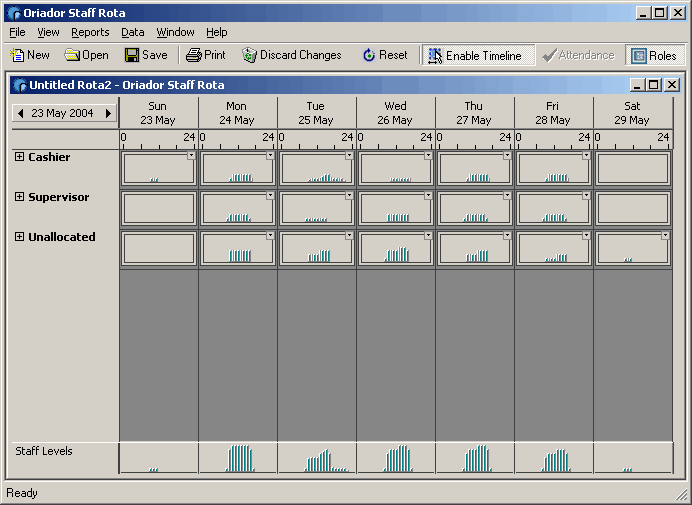Image resolution: width=692 pixels, height=505 pixels.
Task: Open dropdown on Cashier Friday cell
Action: pos(586,155)
